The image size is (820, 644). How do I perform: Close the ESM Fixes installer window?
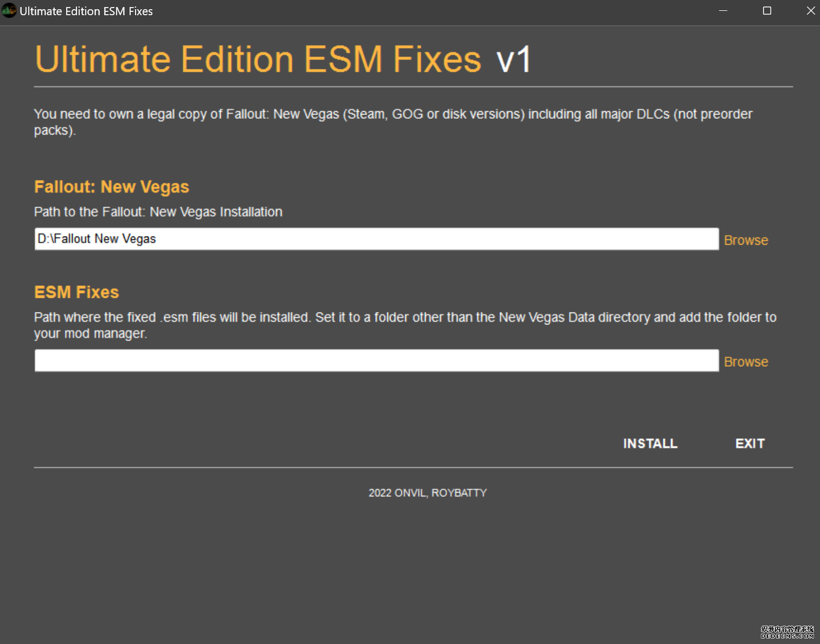tap(810, 11)
